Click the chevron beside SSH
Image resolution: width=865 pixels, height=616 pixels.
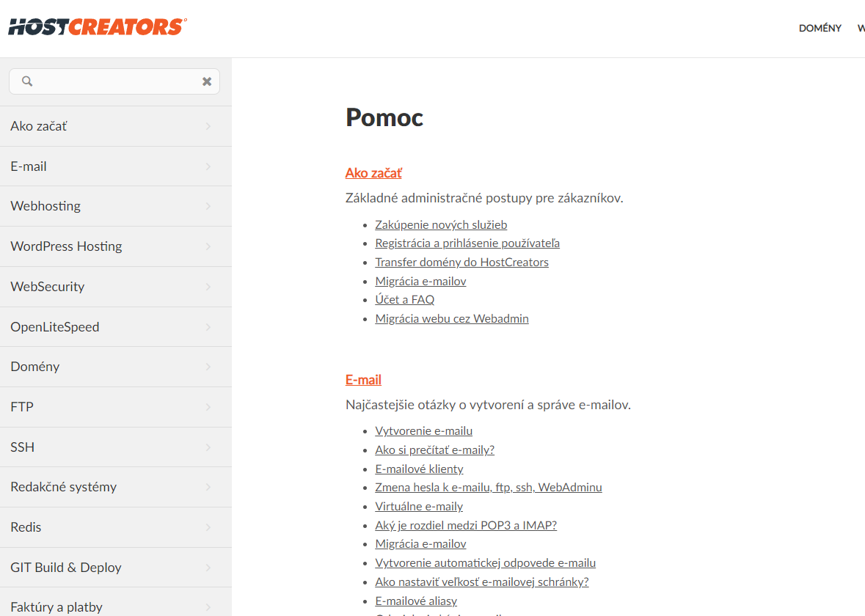(x=208, y=447)
